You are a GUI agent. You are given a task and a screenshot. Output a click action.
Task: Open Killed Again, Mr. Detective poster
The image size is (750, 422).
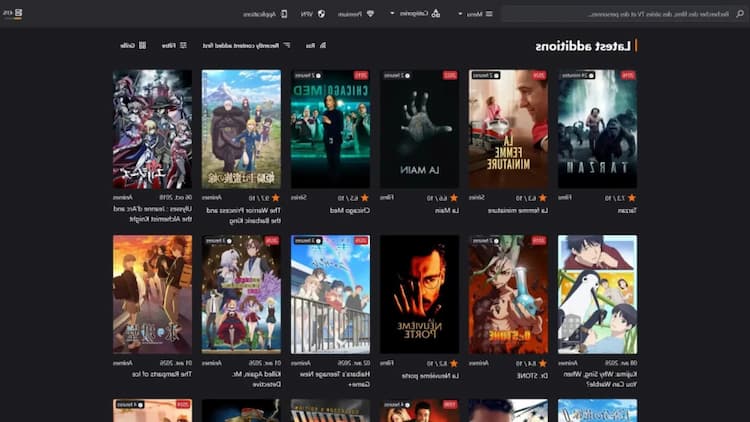tap(242, 294)
